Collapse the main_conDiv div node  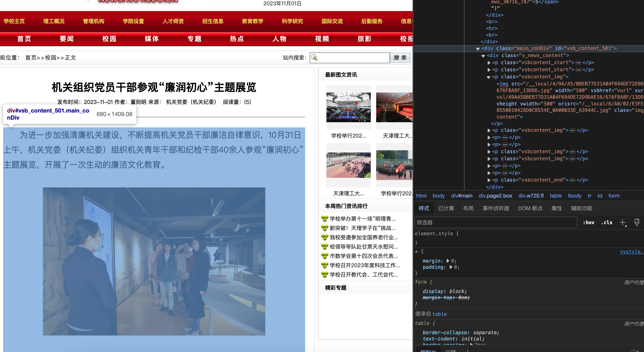point(478,49)
